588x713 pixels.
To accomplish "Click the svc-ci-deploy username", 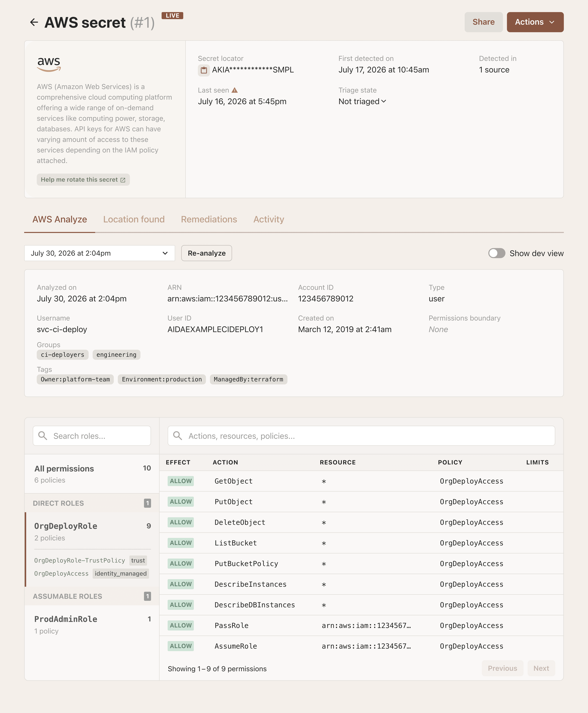I will [62, 329].
